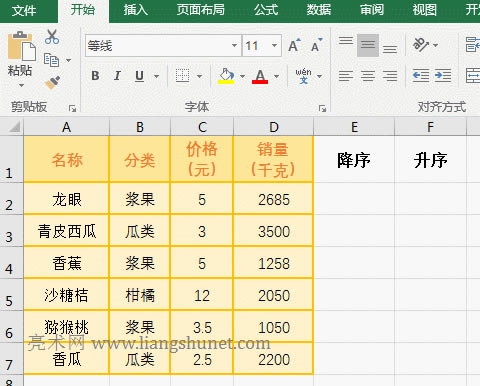
Task: Switch to the 页面布局 tab
Action: (x=201, y=10)
